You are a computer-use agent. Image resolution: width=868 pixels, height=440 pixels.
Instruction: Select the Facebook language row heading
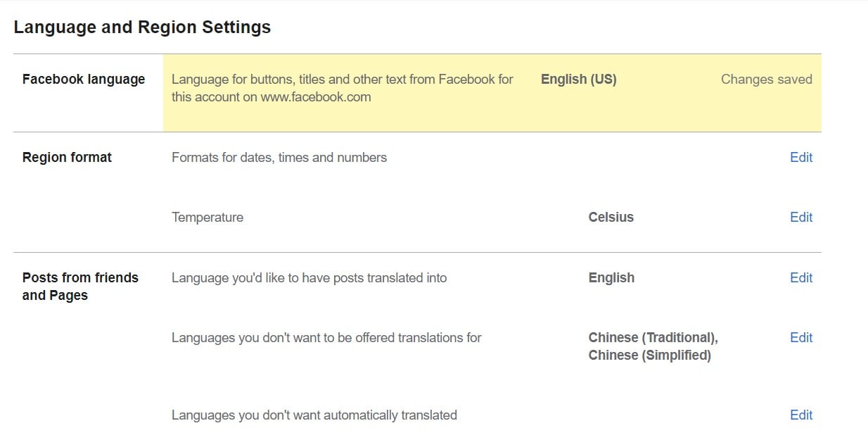tap(84, 80)
